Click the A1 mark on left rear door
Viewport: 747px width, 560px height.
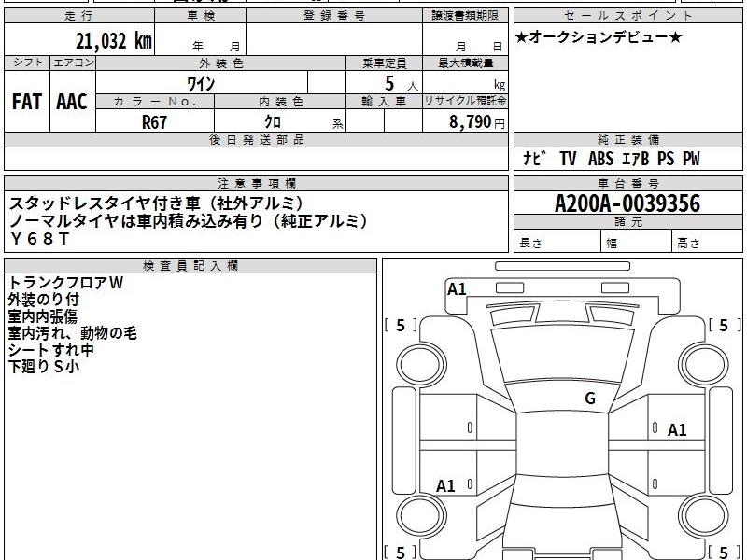click(x=445, y=486)
